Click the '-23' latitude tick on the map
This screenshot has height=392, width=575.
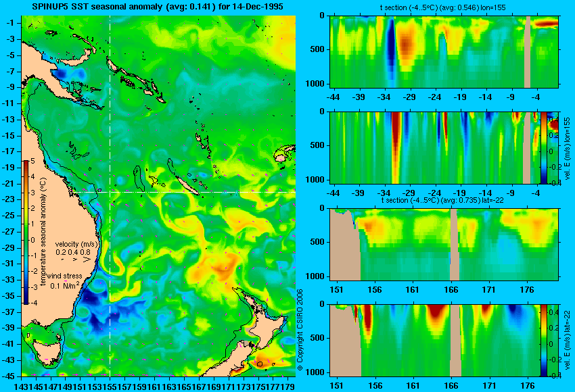coord(9,199)
